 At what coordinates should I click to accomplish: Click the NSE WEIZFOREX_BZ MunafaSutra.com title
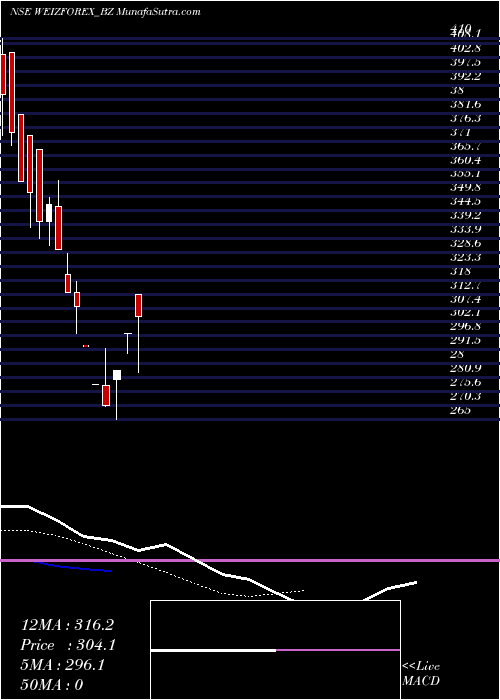click(105, 12)
